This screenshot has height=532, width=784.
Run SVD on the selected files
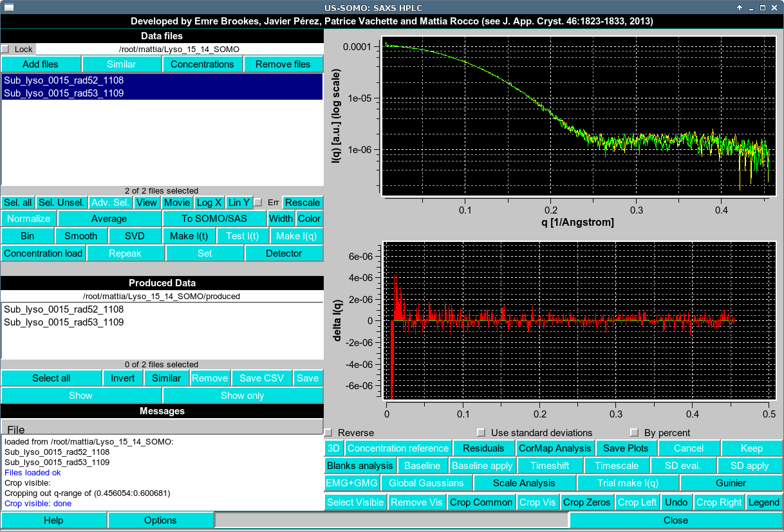coord(135,235)
